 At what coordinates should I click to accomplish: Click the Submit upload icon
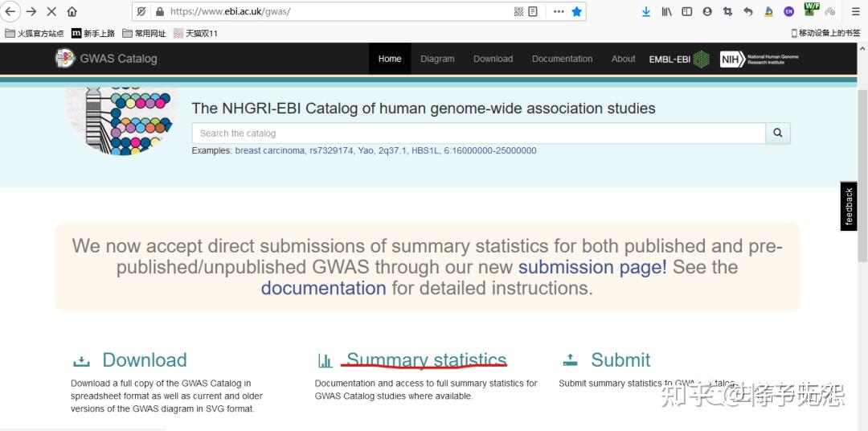pyautogui.click(x=570, y=360)
